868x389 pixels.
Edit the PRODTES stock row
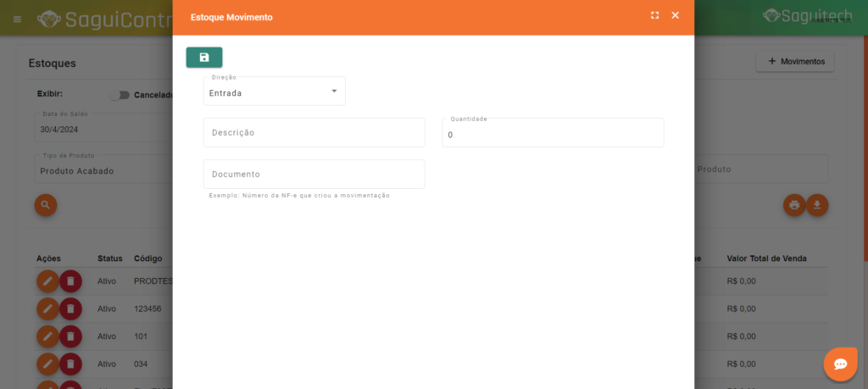point(48,281)
